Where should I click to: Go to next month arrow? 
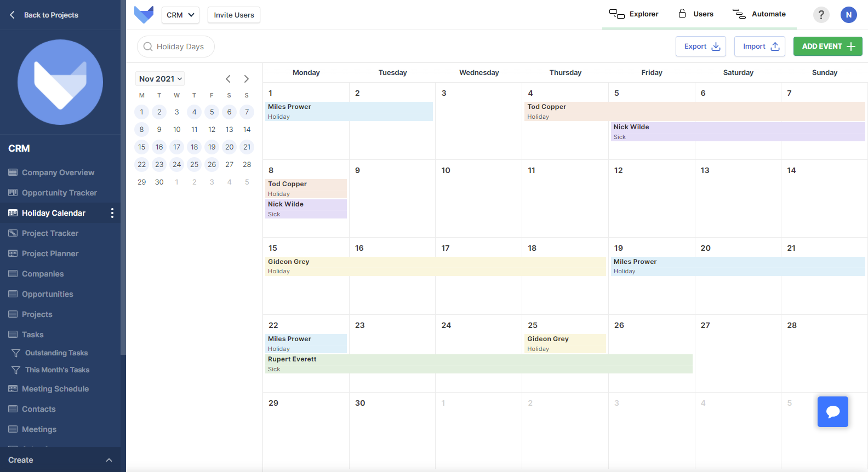[247, 79]
